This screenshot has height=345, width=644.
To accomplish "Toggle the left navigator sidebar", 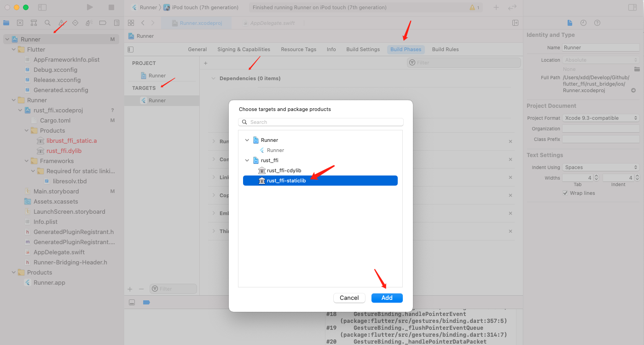I will (42, 7).
